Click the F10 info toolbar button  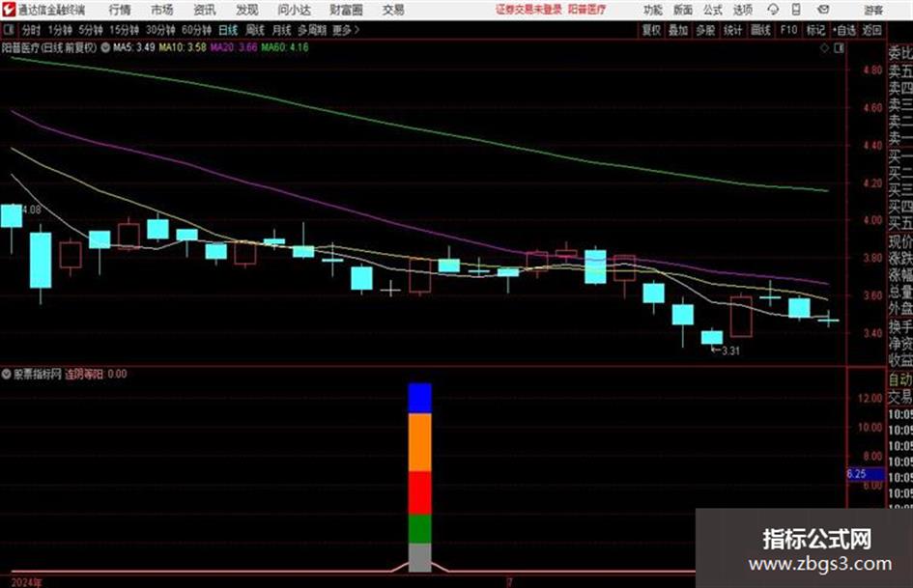(788, 30)
